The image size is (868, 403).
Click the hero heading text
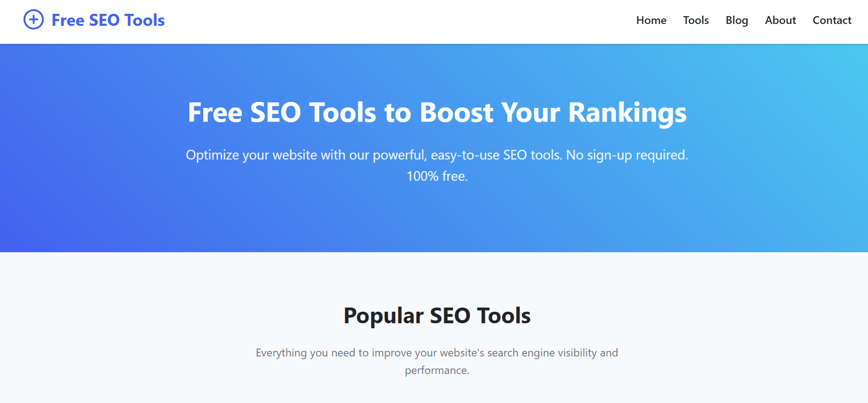437,112
